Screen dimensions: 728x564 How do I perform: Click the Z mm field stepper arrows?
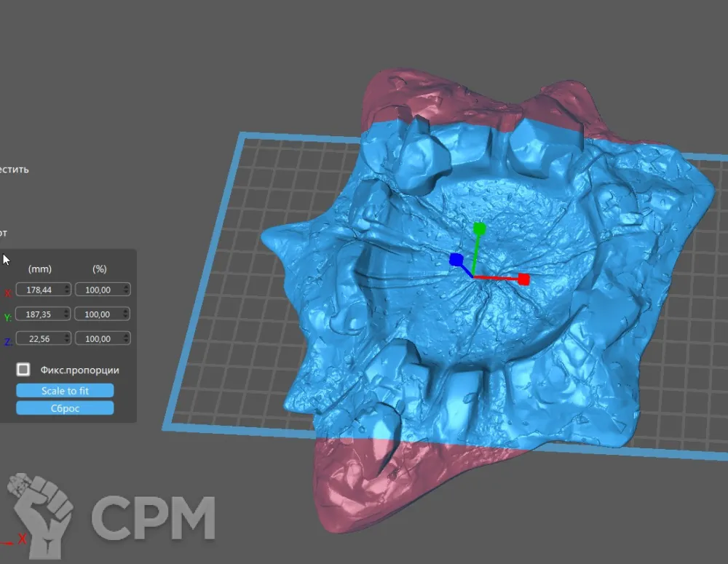click(x=67, y=338)
